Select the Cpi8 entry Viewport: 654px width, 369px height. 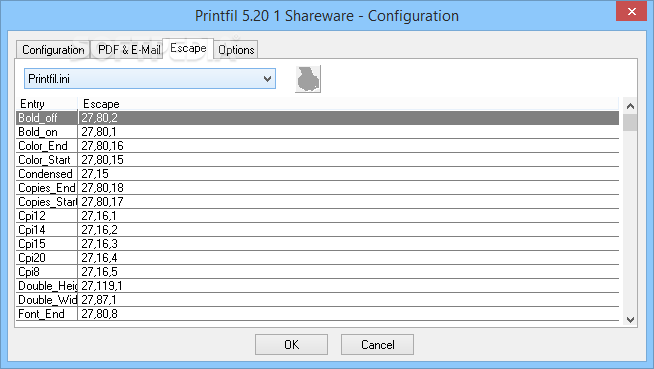(x=47, y=271)
